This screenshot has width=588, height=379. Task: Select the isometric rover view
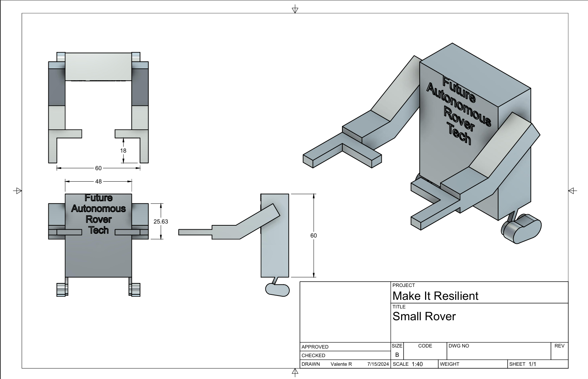422,143
